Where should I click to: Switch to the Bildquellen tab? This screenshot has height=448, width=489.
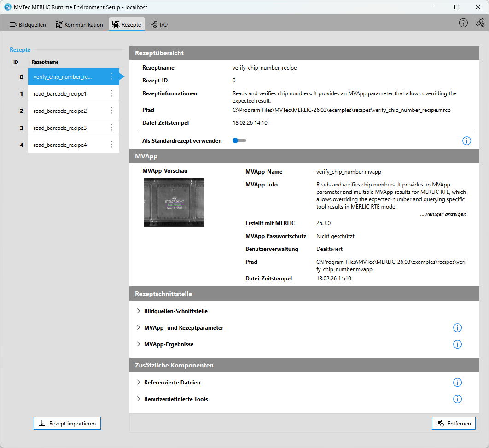coord(28,25)
